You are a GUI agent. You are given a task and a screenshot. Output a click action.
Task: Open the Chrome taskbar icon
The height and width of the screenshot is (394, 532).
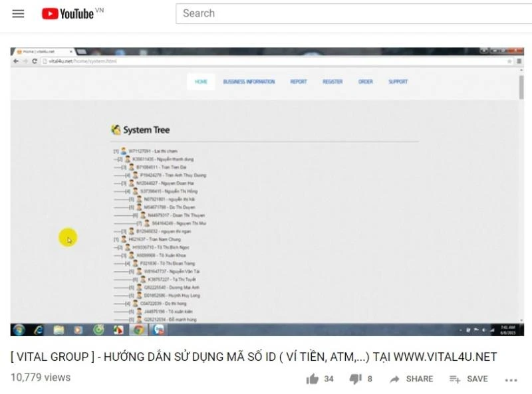pyautogui.click(x=138, y=330)
